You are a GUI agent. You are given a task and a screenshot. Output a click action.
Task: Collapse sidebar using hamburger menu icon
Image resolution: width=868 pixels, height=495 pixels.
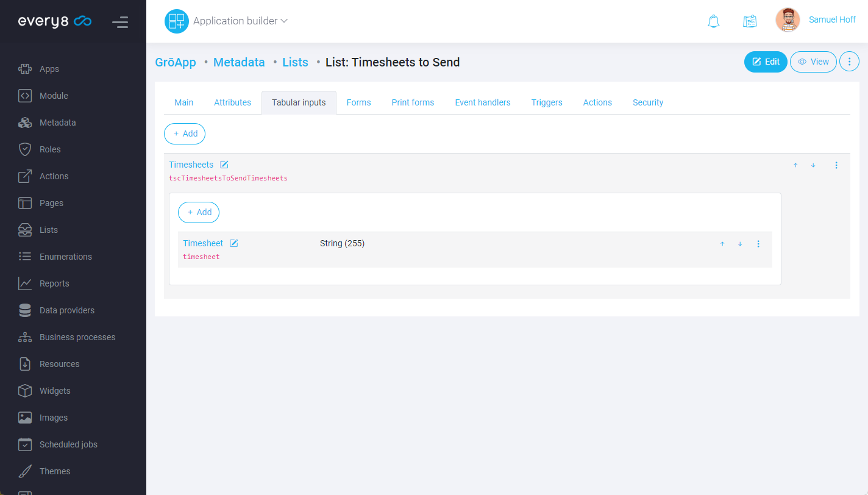120,23
